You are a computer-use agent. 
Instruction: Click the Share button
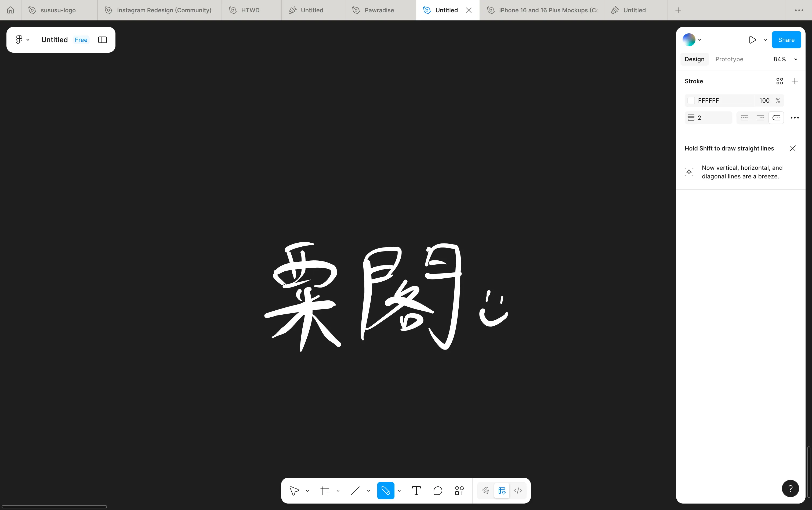tap(786, 39)
